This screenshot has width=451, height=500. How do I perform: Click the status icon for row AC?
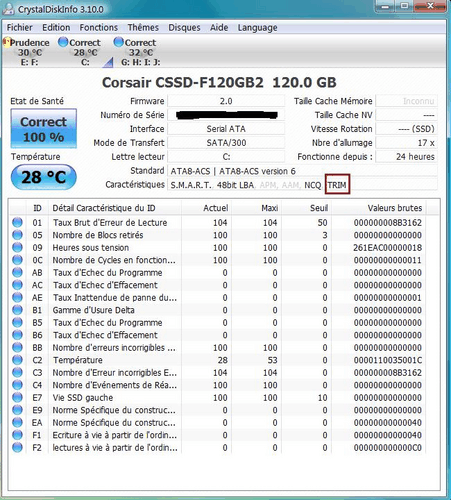point(17,285)
